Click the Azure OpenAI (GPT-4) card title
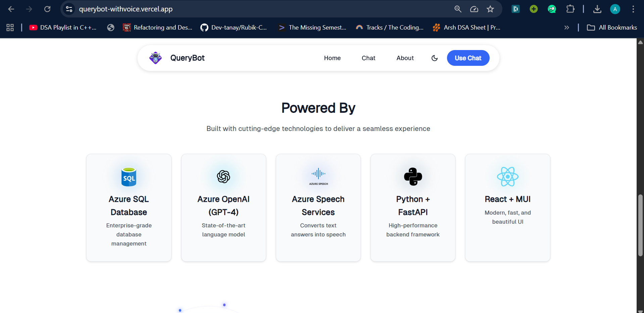This screenshot has height=313, width=644. tap(224, 206)
